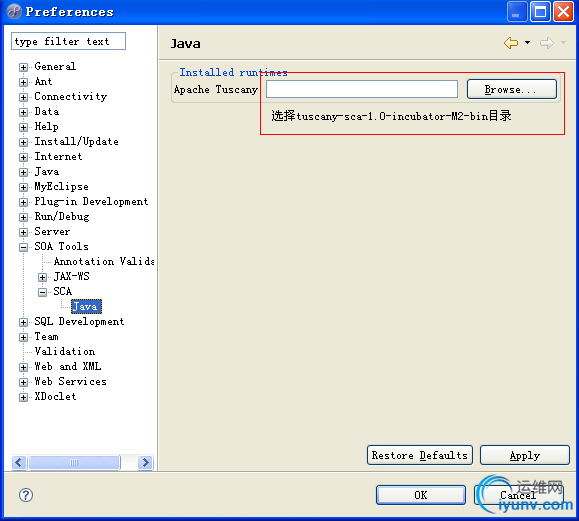Viewport: 579px width, 521px height.
Task: Select the Install/Update category
Action: tap(76, 142)
